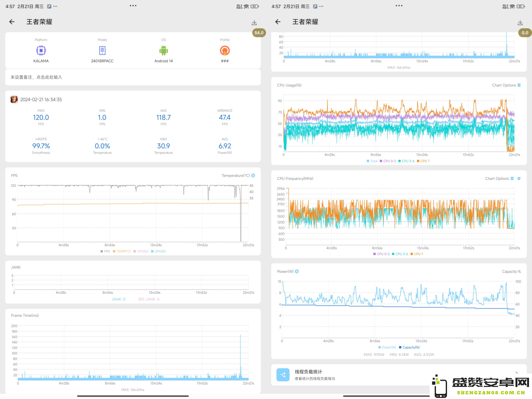The image size is (532, 399).
Task: Go back using the right panel arrow
Action: click(278, 22)
